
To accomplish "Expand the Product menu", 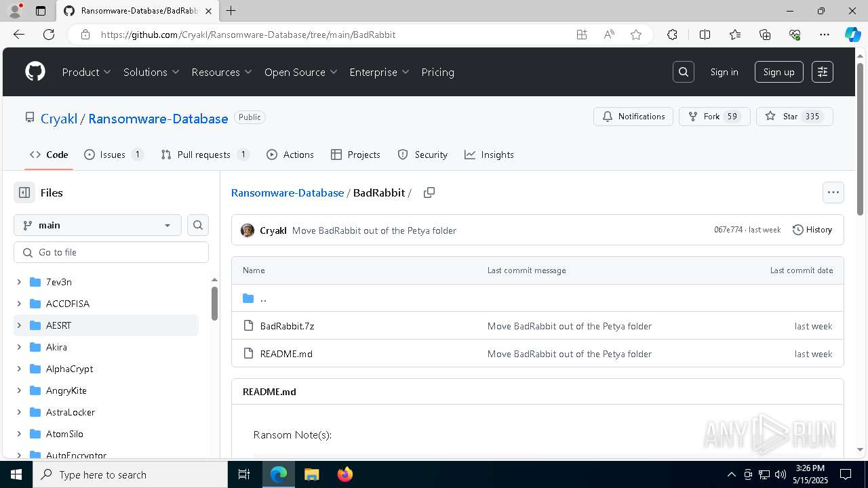I will 87,72.
